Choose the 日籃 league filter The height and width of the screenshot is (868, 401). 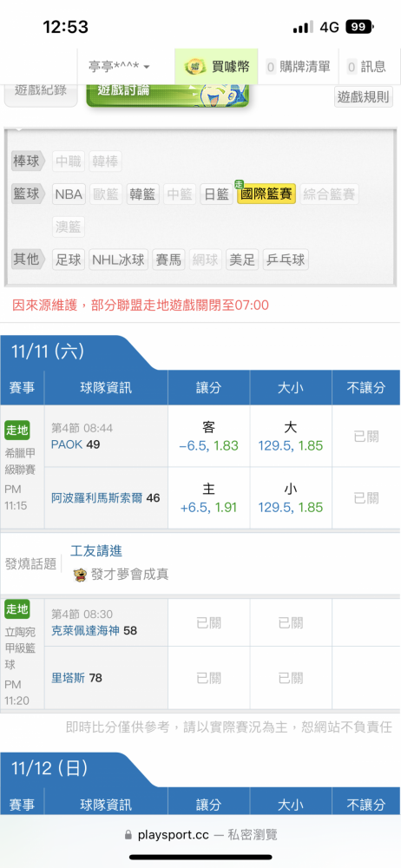coord(216,194)
